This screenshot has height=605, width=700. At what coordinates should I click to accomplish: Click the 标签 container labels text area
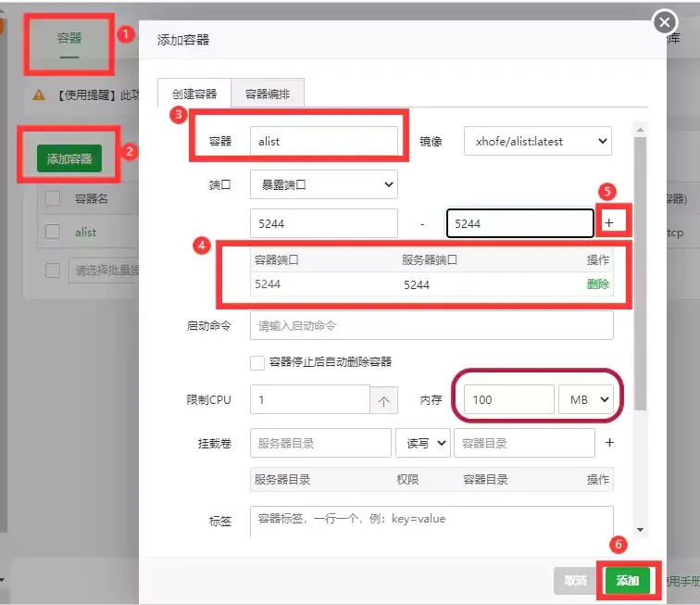[x=431, y=522]
